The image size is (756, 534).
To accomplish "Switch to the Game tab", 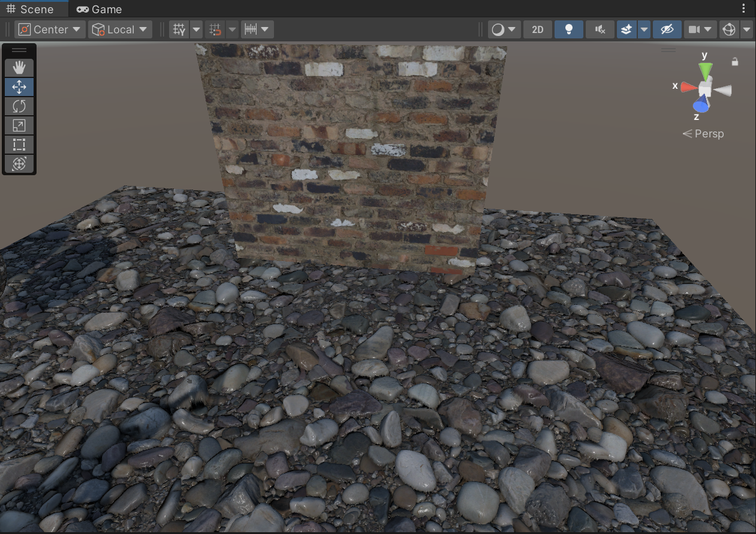I will (x=100, y=9).
